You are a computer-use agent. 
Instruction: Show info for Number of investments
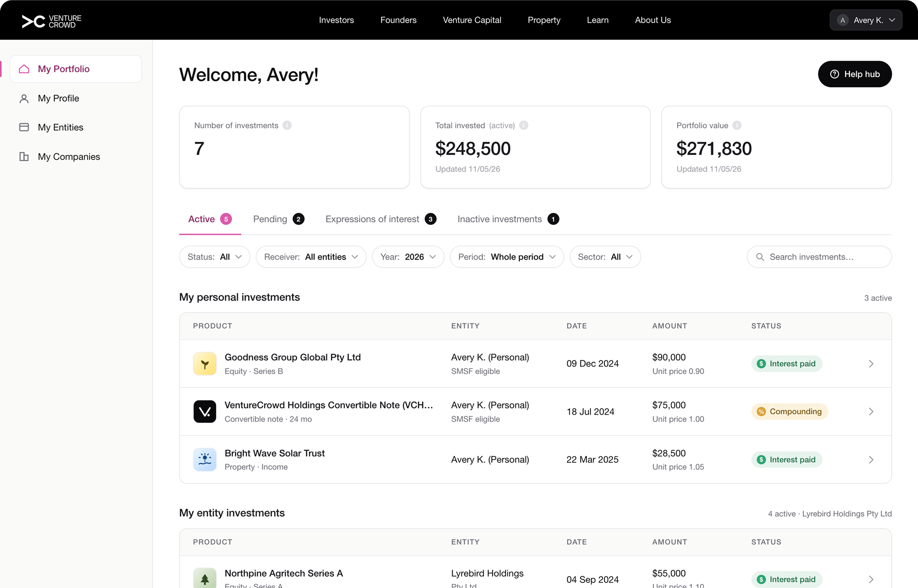(287, 125)
